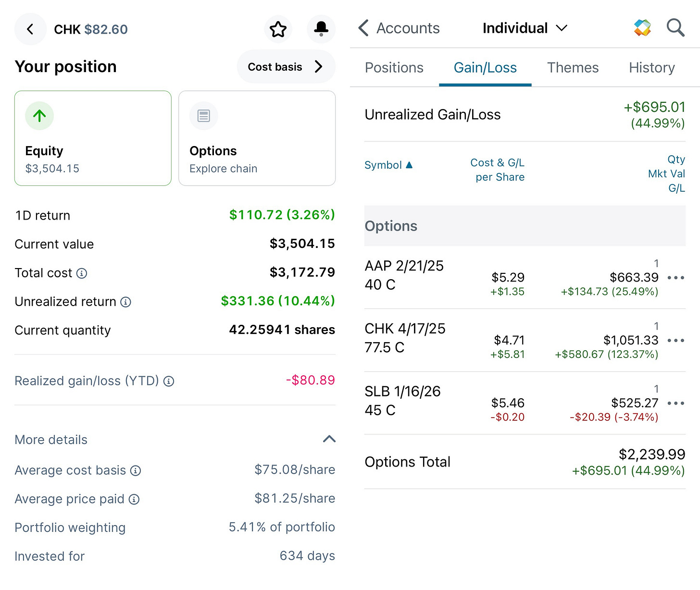Open the Cost basis button
The image size is (700, 590).
click(x=286, y=67)
